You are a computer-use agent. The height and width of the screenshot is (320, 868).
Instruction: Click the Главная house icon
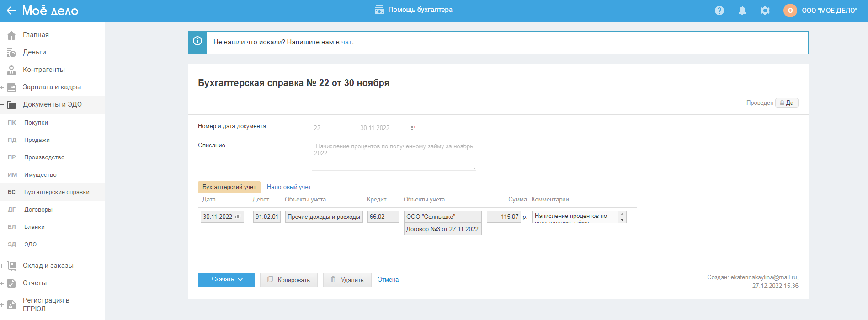click(11, 35)
